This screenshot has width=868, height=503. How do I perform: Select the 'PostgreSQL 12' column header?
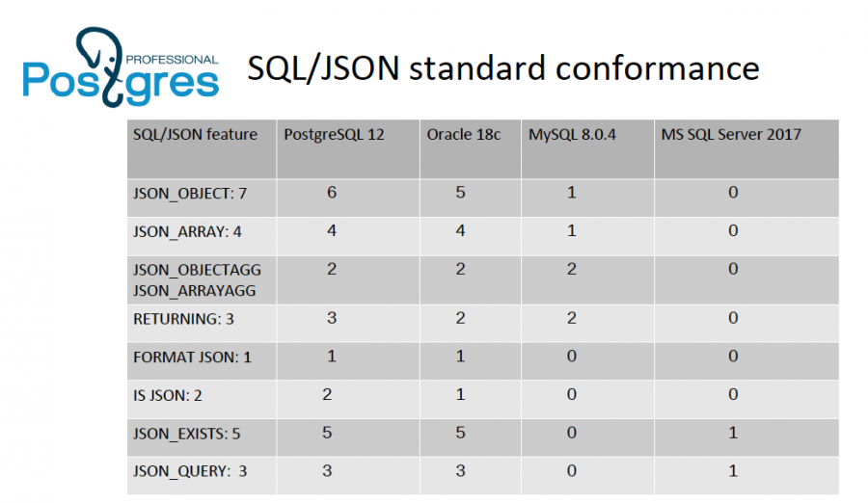pyautogui.click(x=334, y=135)
